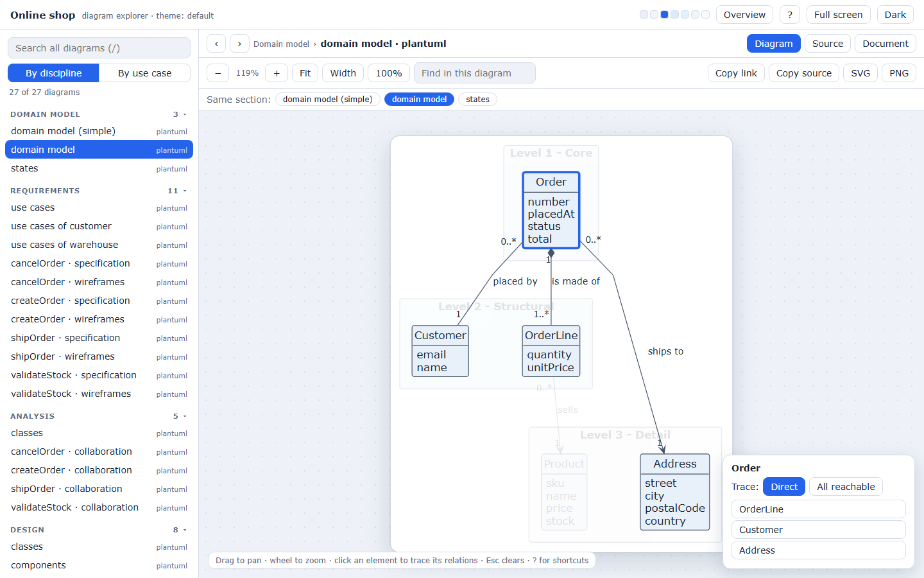Viewport: 924px width, 578px height.
Task: Pick the solid blue swatch in the header
Action: click(x=664, y=15)
